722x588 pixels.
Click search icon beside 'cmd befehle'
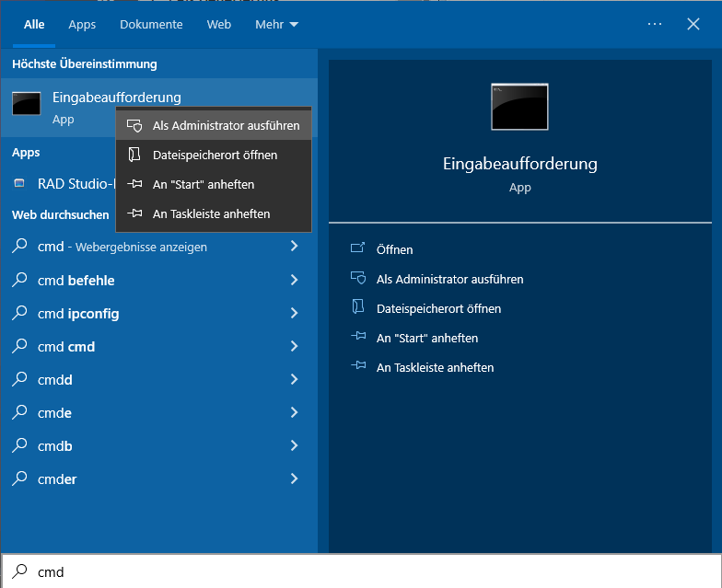(19, 280)
